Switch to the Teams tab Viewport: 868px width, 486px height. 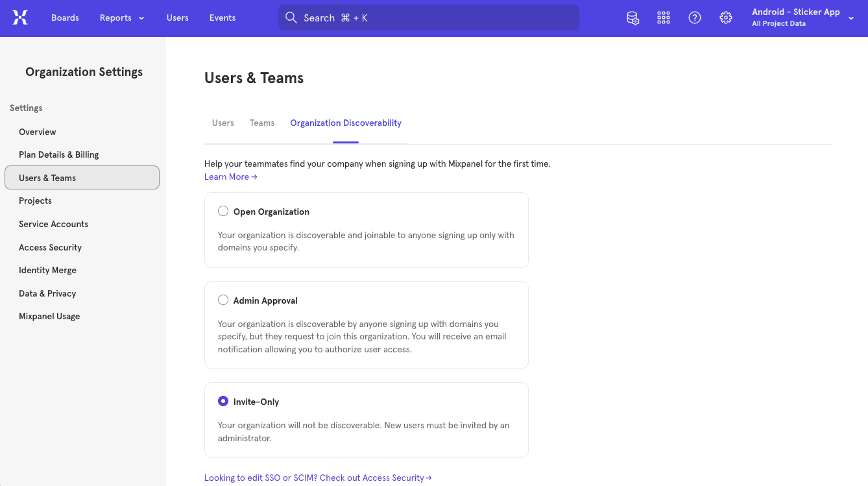pos(262,123)
